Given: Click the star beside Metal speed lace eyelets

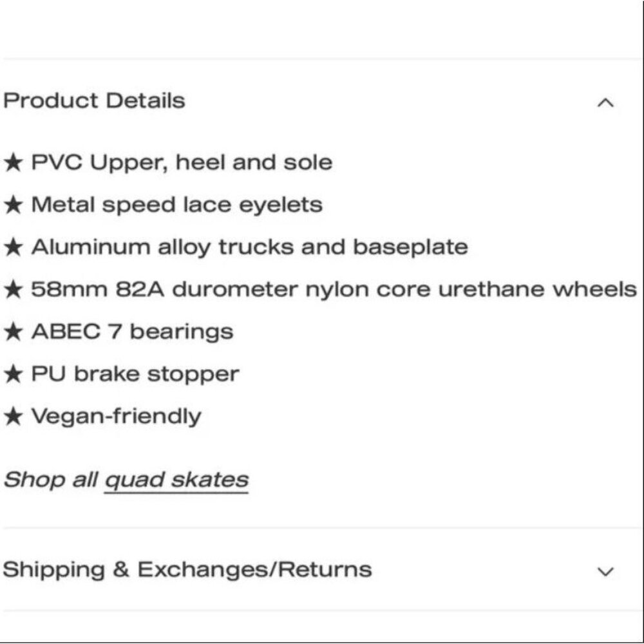Looking at the screenshot, I should pos(13,205).
